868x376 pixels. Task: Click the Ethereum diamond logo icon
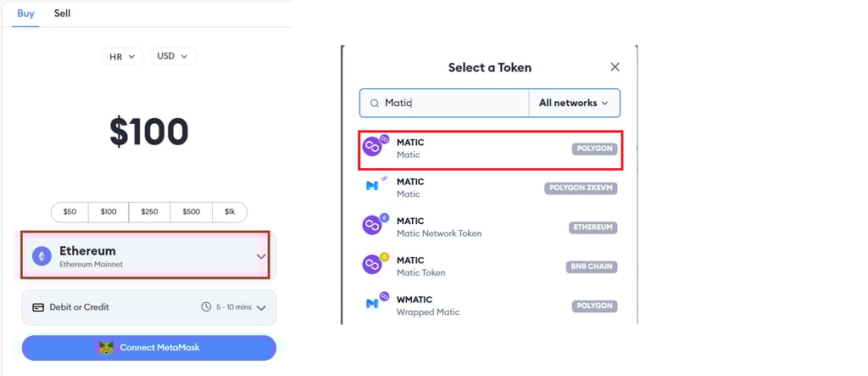[42, 255]
